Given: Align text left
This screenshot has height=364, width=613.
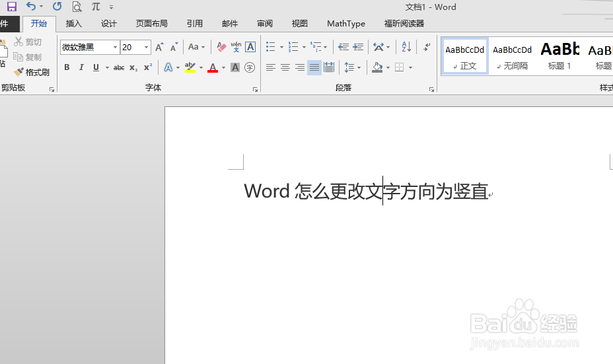Looking at the screenshot, I should (271, 67).
